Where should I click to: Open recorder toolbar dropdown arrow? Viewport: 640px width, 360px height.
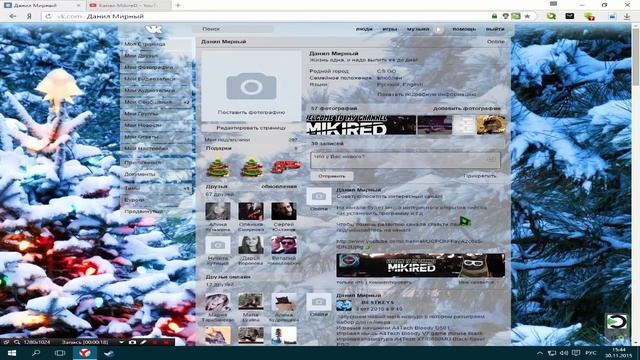click(122, 342)
